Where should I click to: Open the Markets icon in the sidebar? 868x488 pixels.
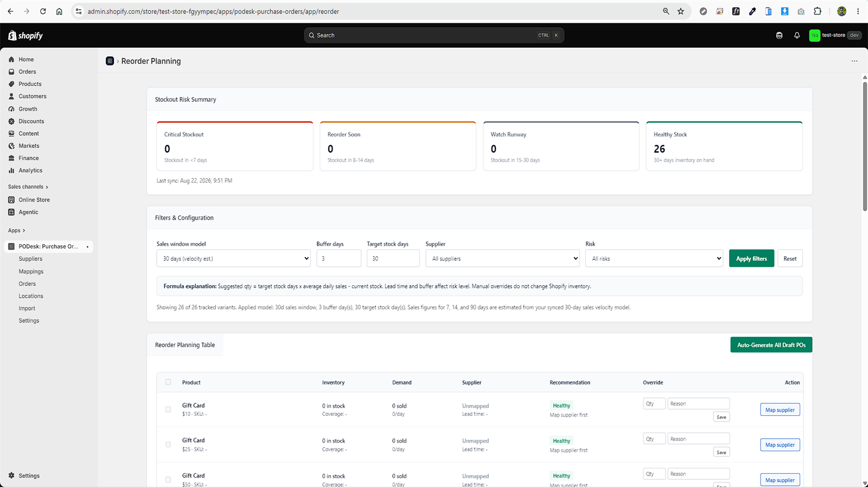coord(11,146)
